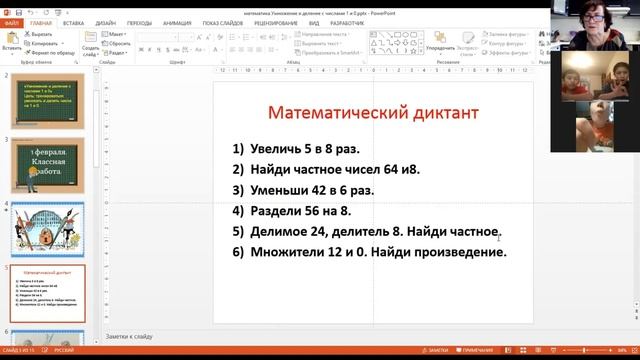
Task: Open the ФАЙЛ tab
Action: click(11, 23)
